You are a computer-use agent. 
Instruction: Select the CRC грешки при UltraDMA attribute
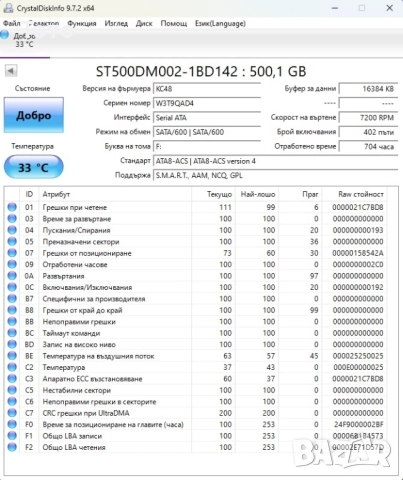[x=86, y=413]
